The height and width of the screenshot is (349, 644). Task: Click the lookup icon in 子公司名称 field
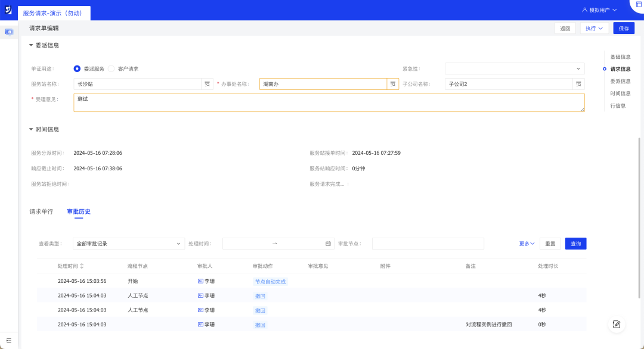578,85
